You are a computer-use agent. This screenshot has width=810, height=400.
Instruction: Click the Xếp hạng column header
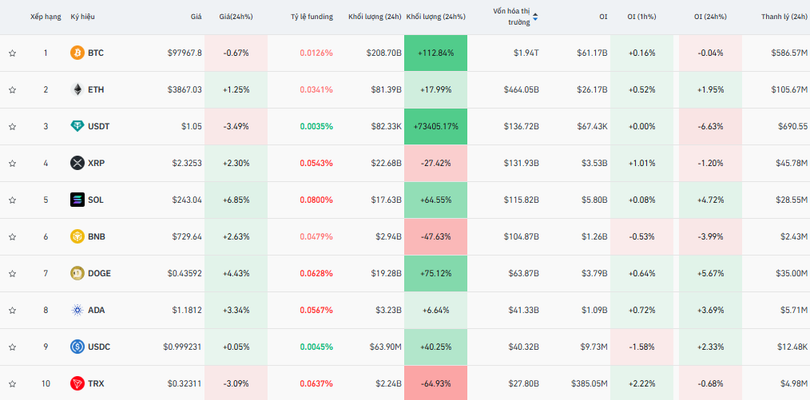[45, 17]
